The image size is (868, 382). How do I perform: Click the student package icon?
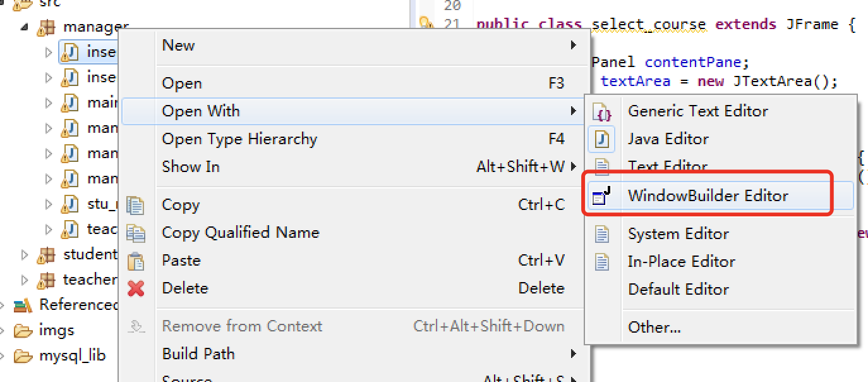click(x=46, y=255)
